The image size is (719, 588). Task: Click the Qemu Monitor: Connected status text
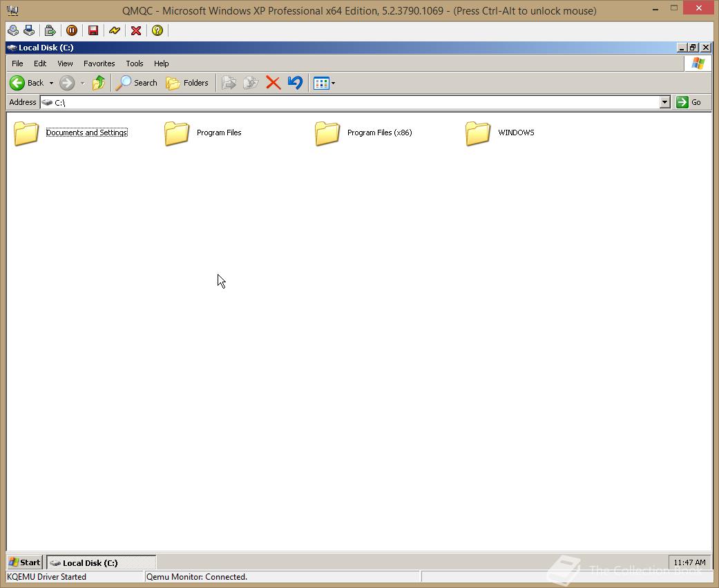tap(197, 576)
